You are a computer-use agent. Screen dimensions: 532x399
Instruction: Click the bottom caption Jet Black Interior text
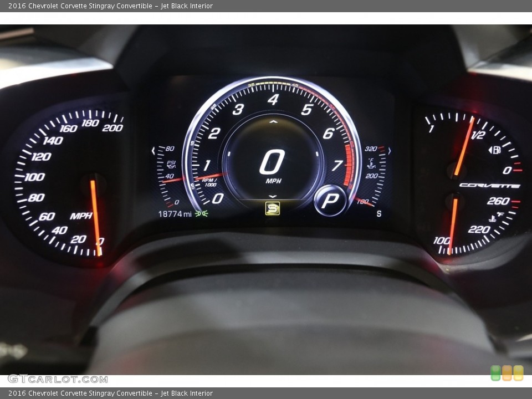pyautogui.click(x=187, y=393)
